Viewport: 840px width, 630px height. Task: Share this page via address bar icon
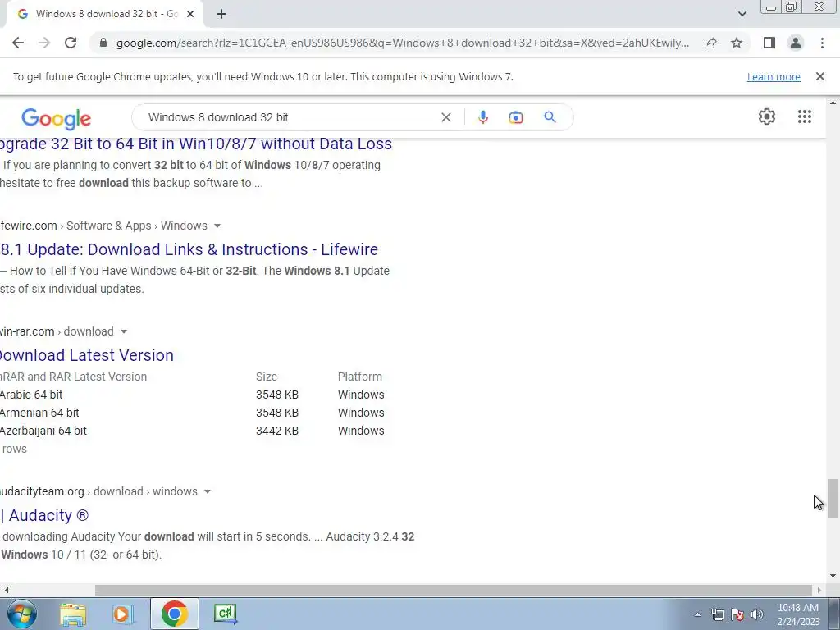pos(710,43)
